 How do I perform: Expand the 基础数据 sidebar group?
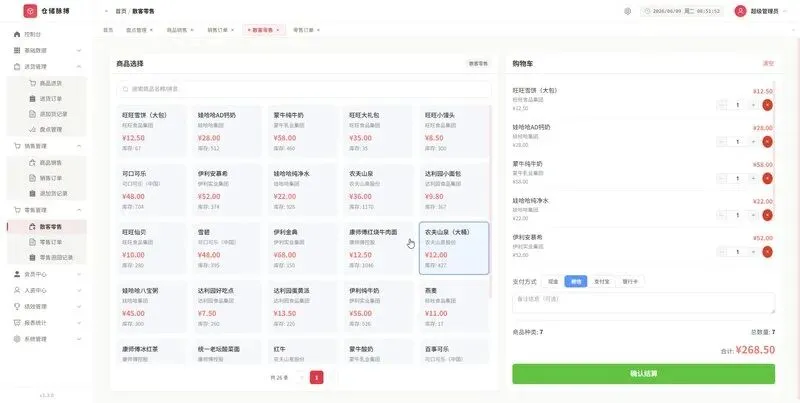(x=79, y=51)
